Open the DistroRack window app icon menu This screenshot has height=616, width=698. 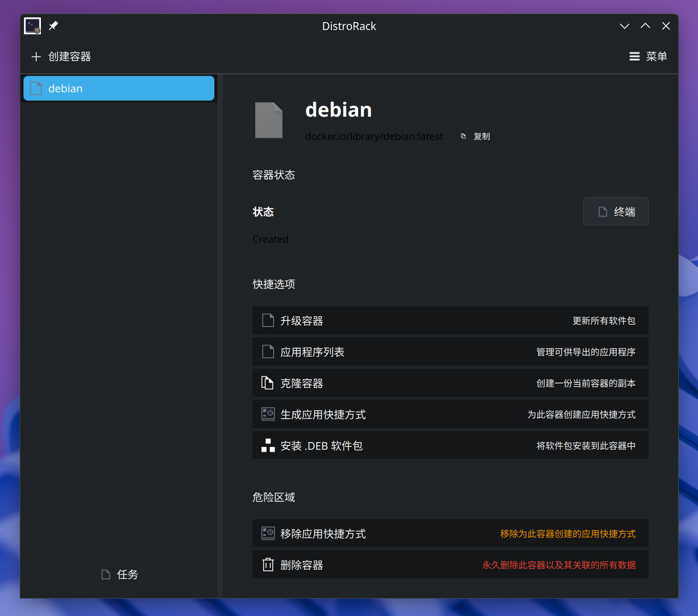(32, 26)
